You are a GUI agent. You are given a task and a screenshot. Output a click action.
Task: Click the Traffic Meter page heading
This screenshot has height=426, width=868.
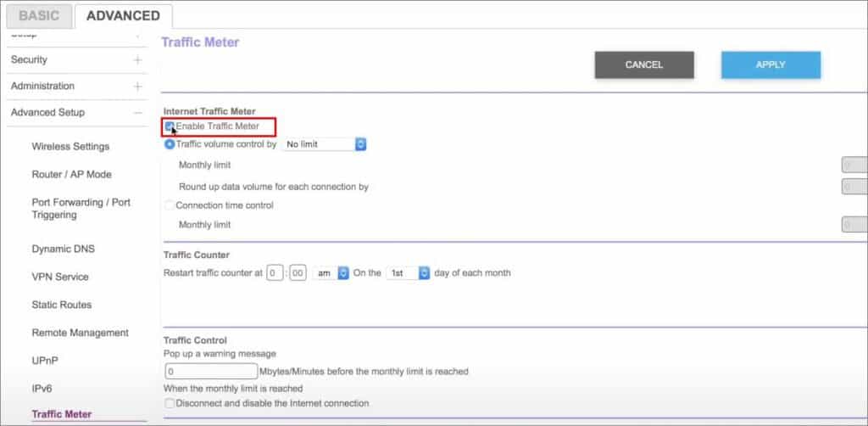[200, 42]
